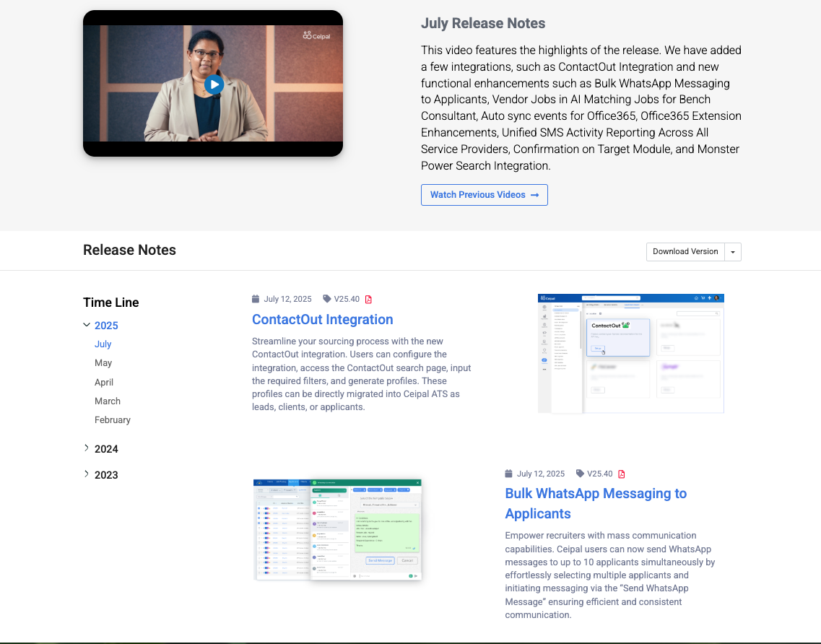The height and width of the screenshot is (644, 821).
Task: Click the Ceipal logo in the video
Action: pyautogui.click(x=316, y=35)
